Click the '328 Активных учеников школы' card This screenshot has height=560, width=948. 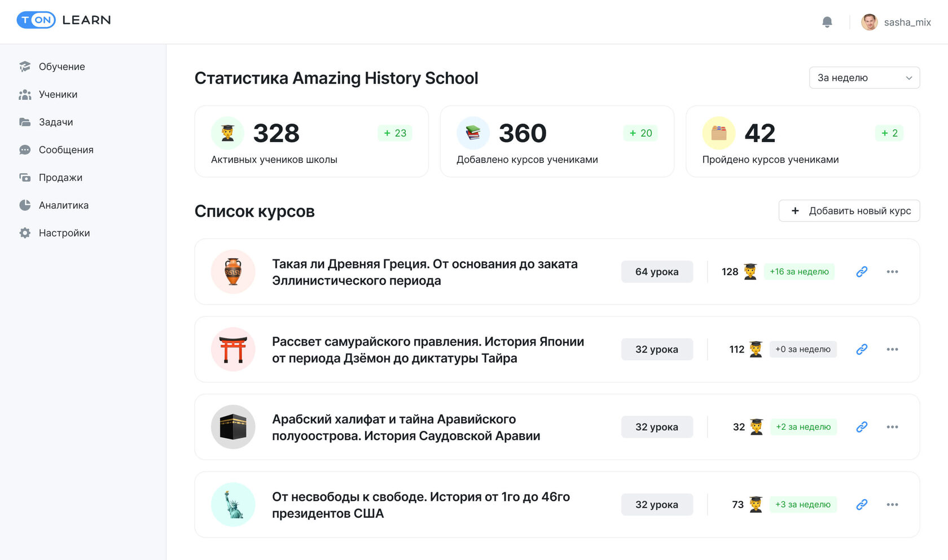pos(311,142)
